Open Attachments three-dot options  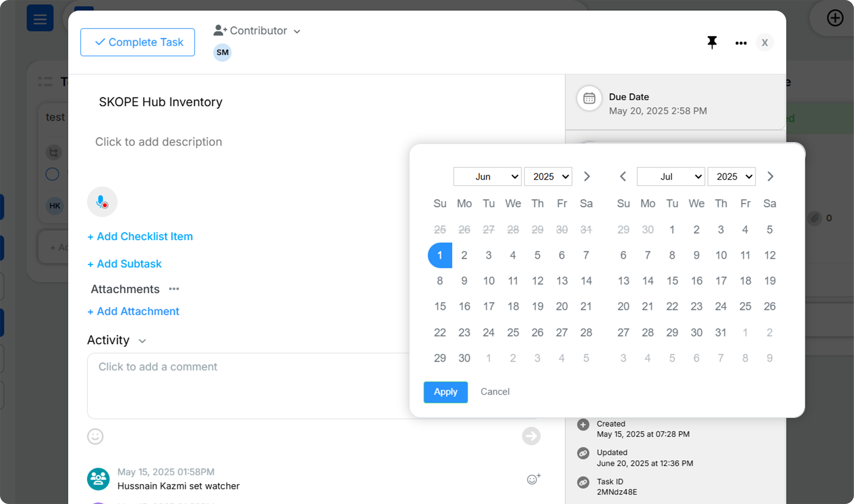(174, 289)
